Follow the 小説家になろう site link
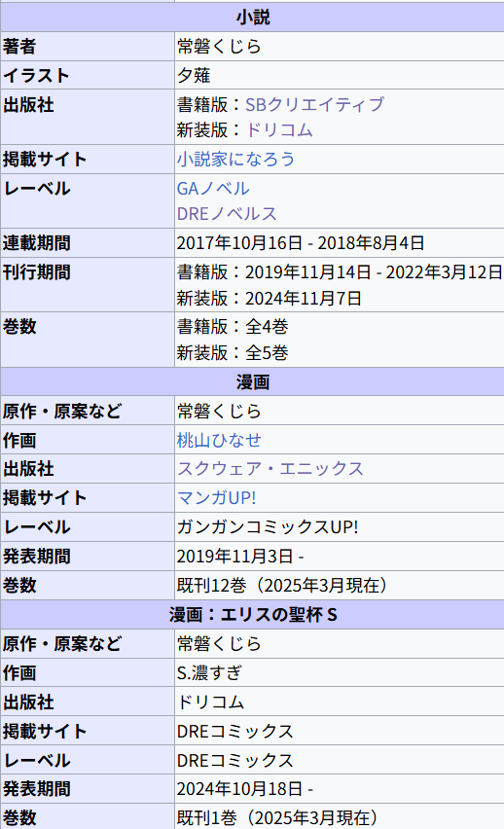 tap(235, 160)
